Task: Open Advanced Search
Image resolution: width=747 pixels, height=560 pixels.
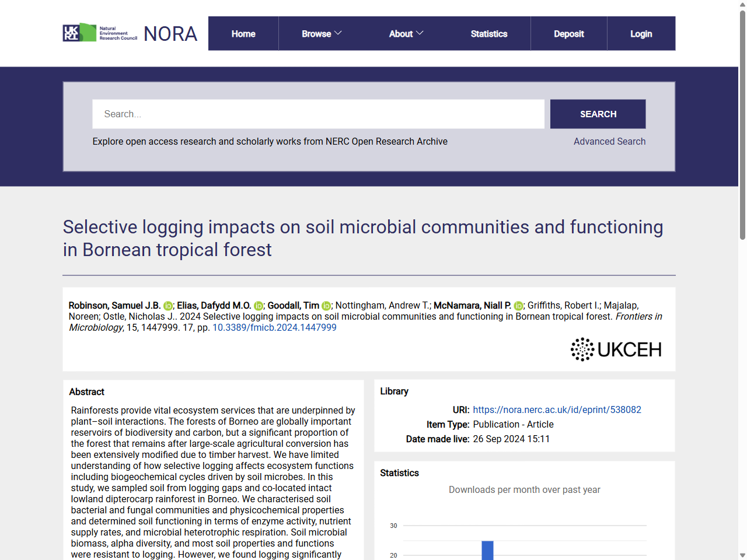Action: click(609, 141)
